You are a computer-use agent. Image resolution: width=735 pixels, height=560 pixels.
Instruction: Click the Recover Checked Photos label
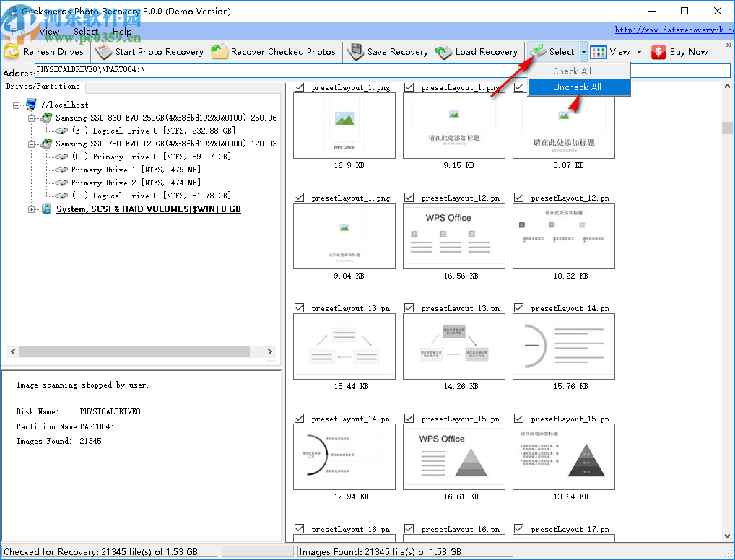pyautogui.click(x=283, y=52)
